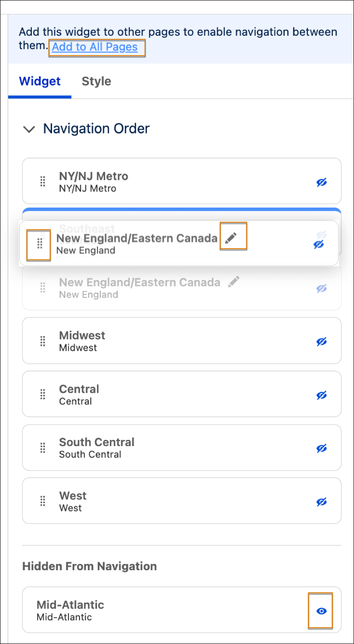Screen dimensions: 354x644
Task: Switch to the Style tab
Action: [96, 81]
